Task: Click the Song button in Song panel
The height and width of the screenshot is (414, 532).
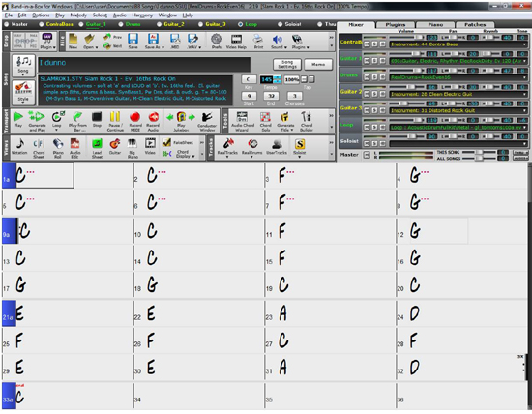Action: click(23, 65)
